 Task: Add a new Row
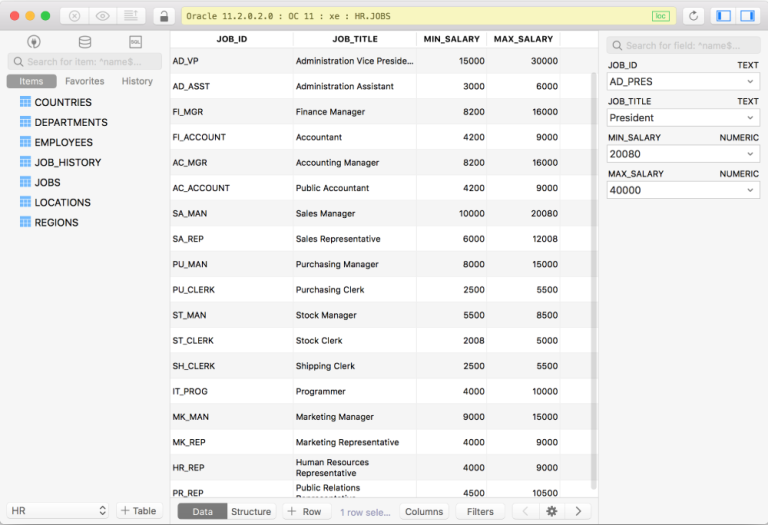pos(305,511)
